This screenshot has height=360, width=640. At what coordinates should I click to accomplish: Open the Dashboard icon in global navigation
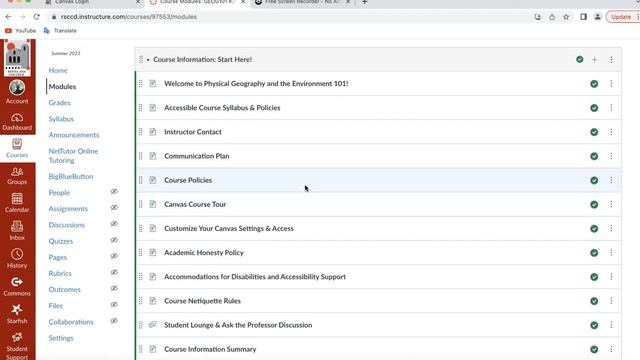point(17,122)
